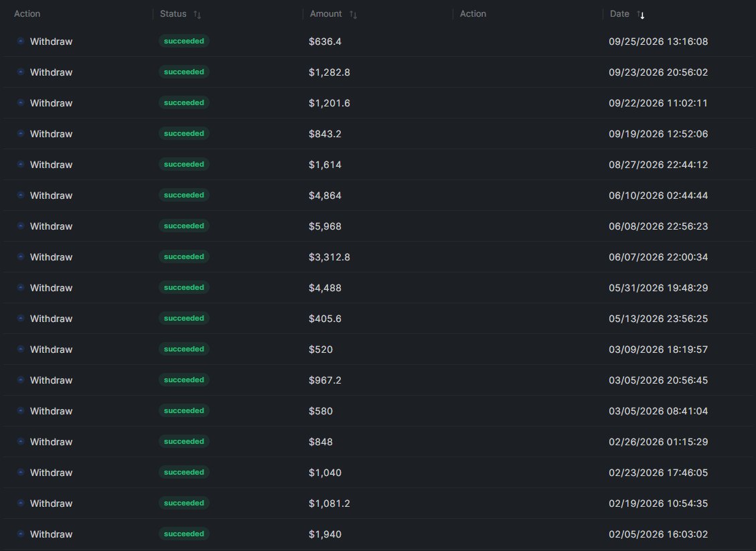Image resolution: width=756 pixels, height=551 pixels.
Task: Click date 05/13/2026 23:56:25
Action: 658,319
